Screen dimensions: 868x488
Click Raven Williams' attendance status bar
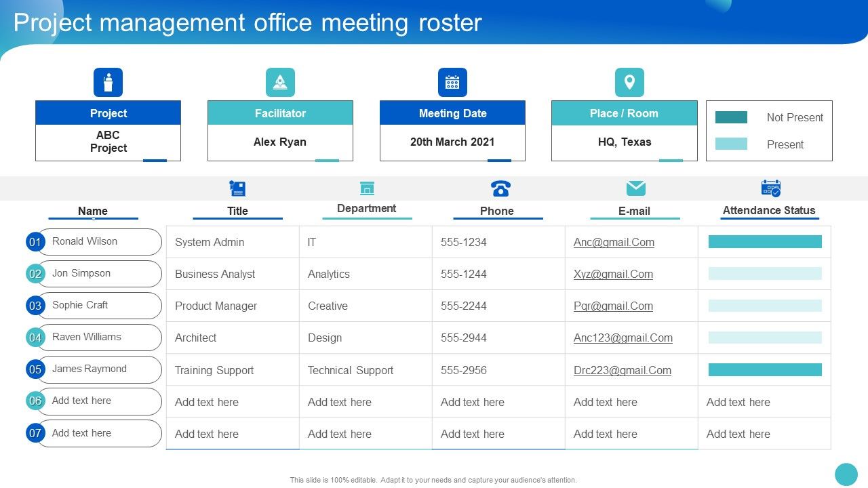click(765, 337)
